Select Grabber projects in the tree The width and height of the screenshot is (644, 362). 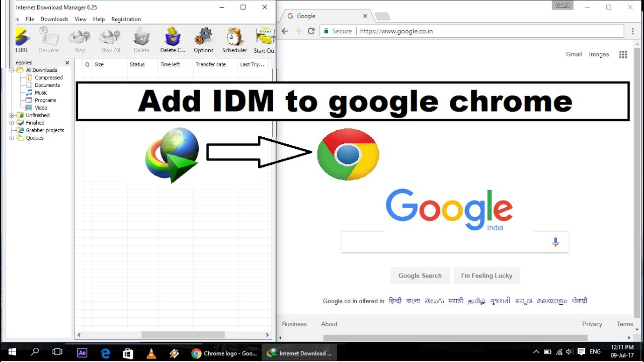pyautogui.click(x=45, y=130)
